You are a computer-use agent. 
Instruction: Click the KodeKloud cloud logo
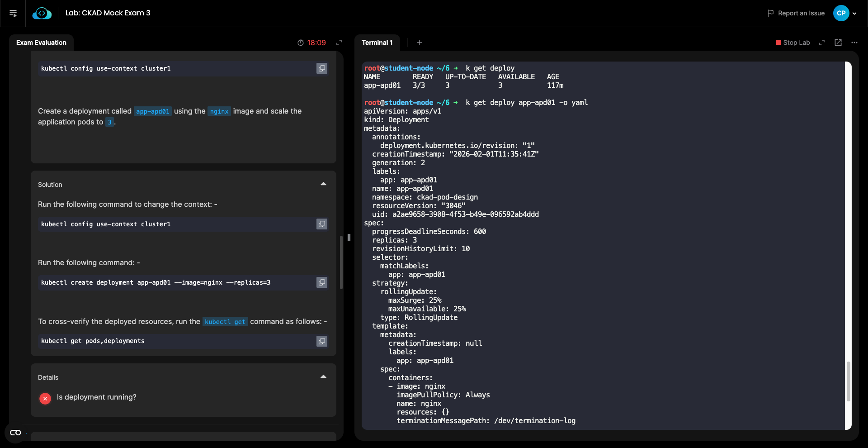pyautogui.click(x=42, y=14)
